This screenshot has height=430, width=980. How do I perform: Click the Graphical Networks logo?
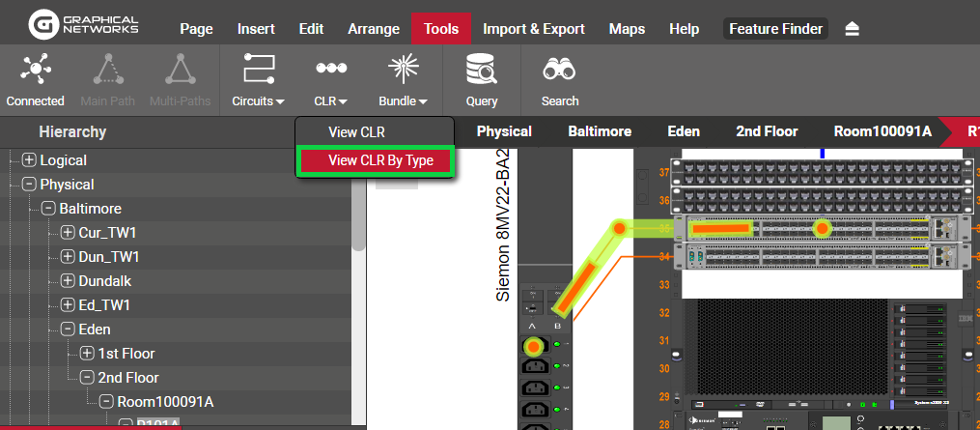click(84, 25)
